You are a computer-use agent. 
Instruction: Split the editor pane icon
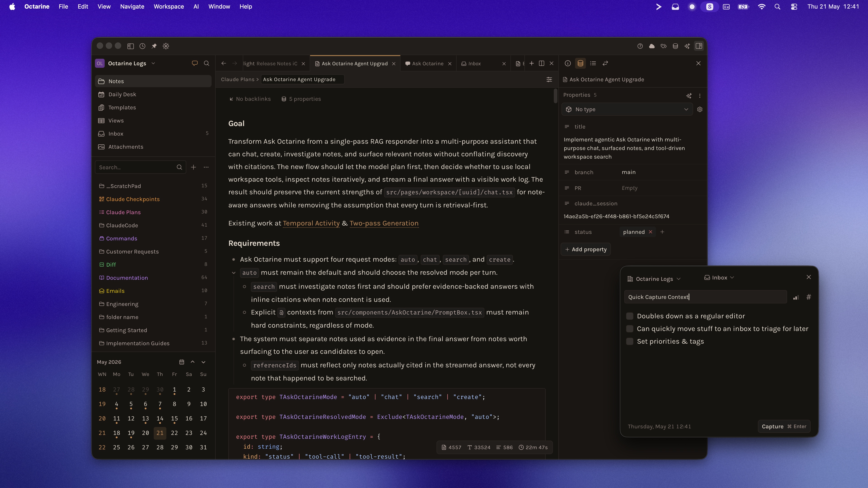[542, 63]
